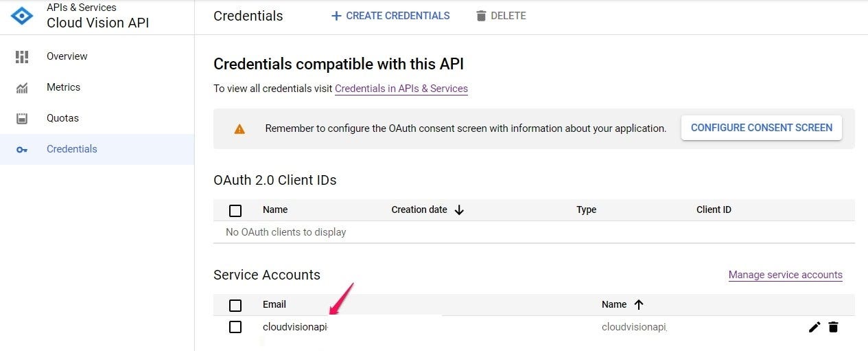This screenshot has height=351, width=868.
Task: Click the plus icon for Create Credentials
Action: coord(336,16)
